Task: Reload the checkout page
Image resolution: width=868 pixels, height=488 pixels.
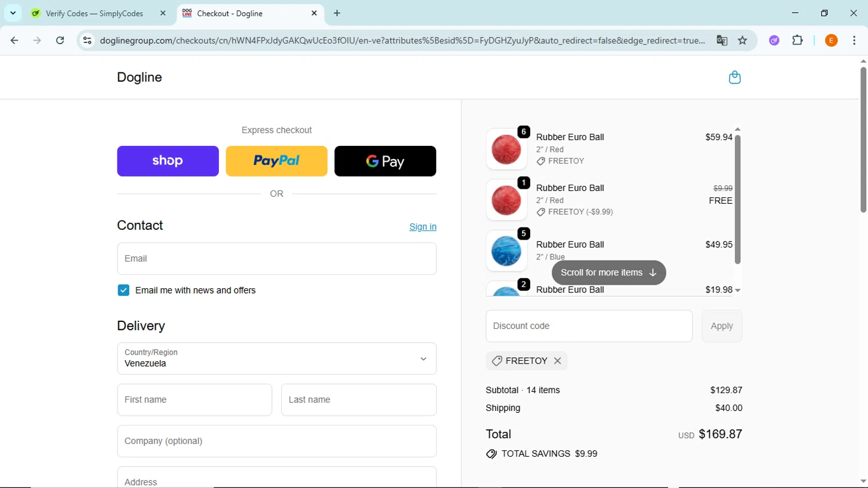Action: point(60,41)
